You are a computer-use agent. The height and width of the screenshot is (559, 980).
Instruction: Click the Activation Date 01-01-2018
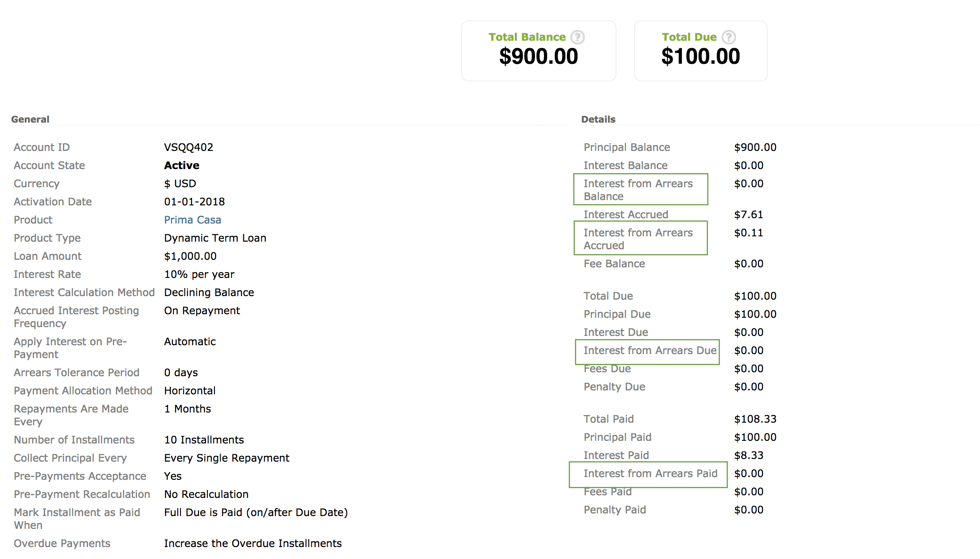pyautogui.click(x=194, y=201)
